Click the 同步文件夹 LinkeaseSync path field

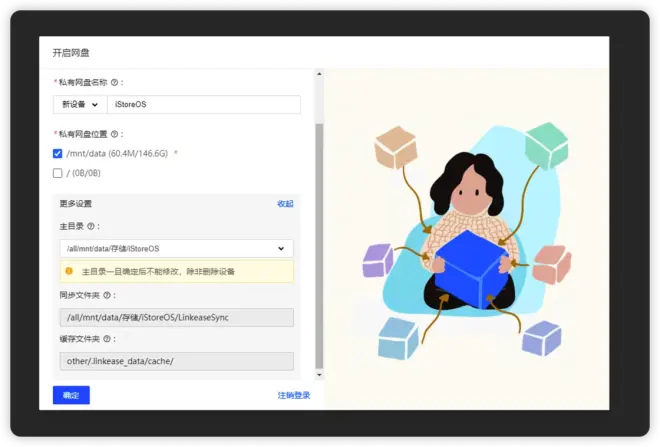177,317
